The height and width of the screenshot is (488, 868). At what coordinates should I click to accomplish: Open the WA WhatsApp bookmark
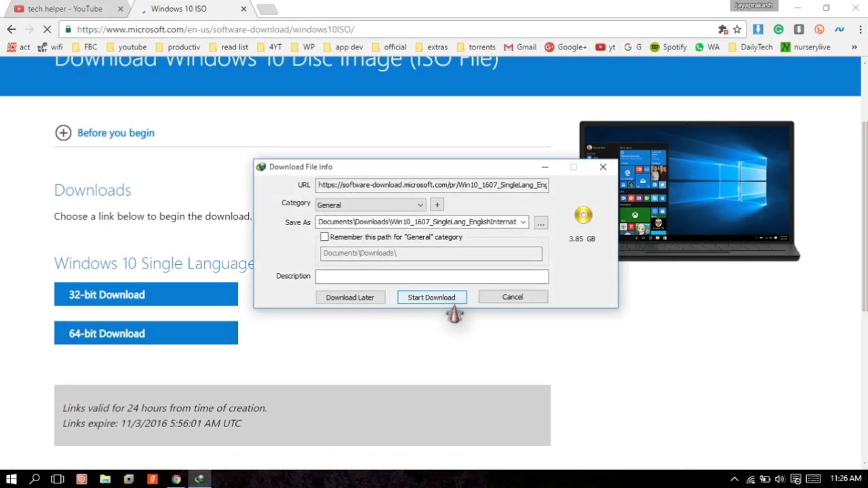[x=707, y=47]
